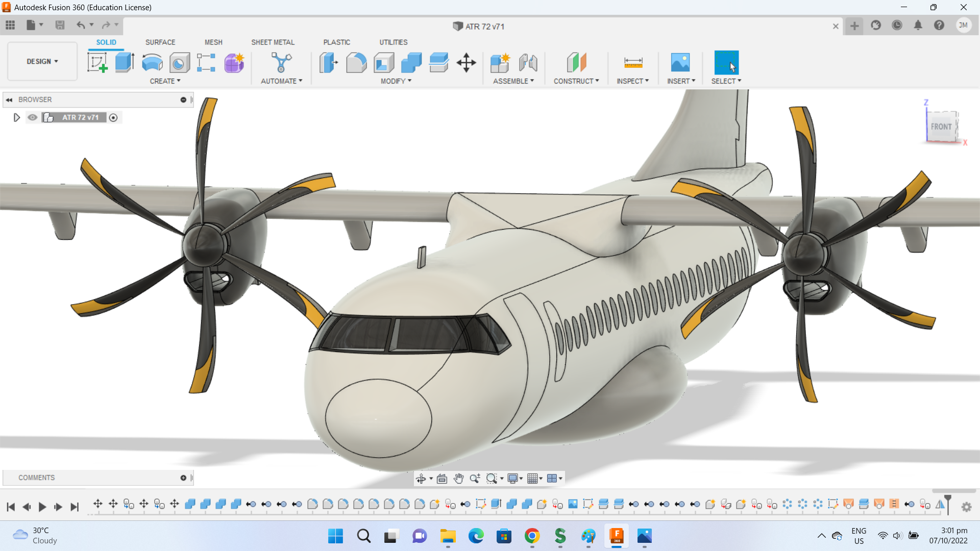Open the DESIGN workspace dropdown
The width and height of the screenshot is (980, 551).
tap(42, 61)
